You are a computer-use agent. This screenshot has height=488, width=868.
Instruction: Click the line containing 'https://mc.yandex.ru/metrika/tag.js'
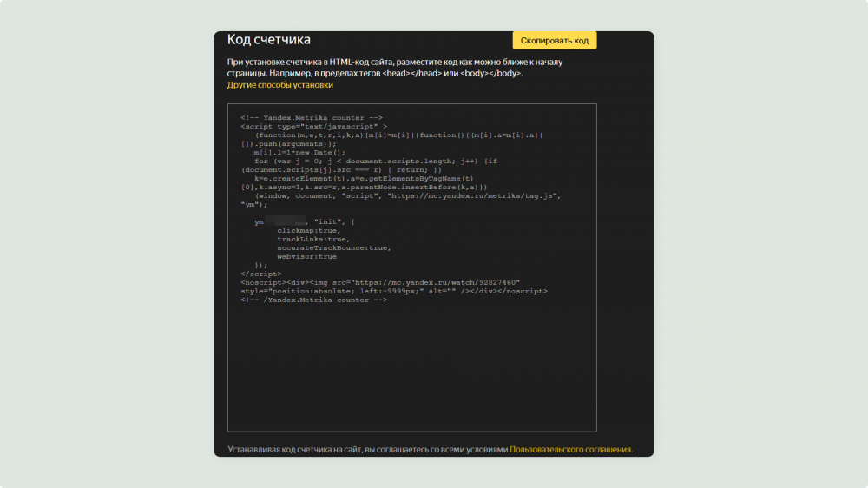click(x=407, y=195)
